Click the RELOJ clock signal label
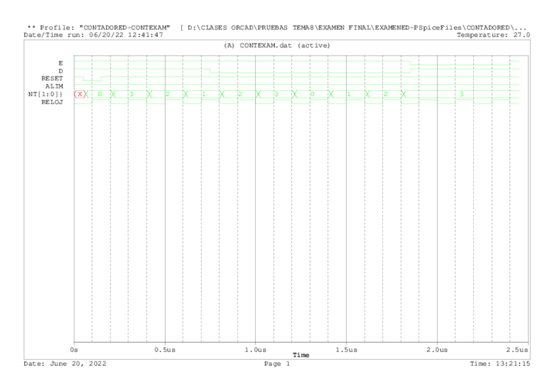This screenshot has width=555, height=392. point(52,102)
